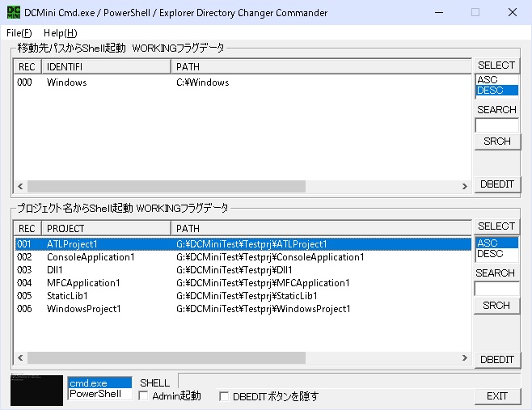Select the Windows record in the upper list
This screenshot has width=532, height=410.
tap(66, 82)
